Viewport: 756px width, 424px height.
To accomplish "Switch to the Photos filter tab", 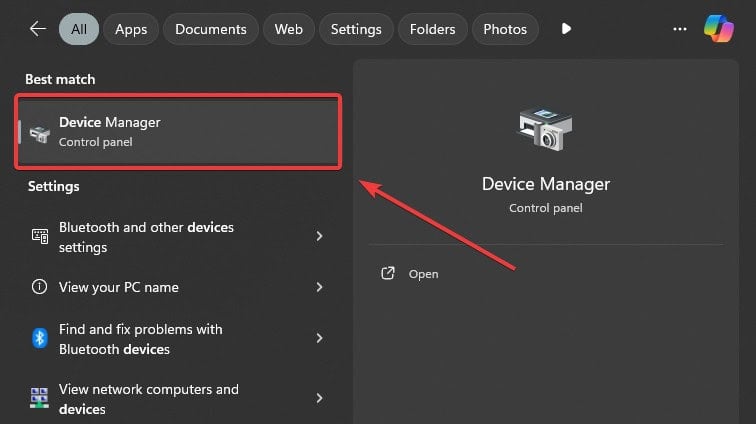I will click(505, 29).
